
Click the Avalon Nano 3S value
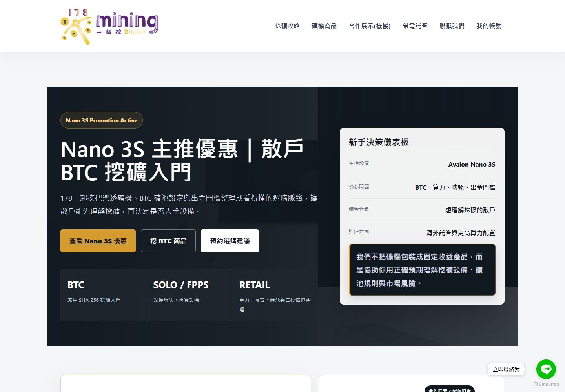tap(472, 165)
